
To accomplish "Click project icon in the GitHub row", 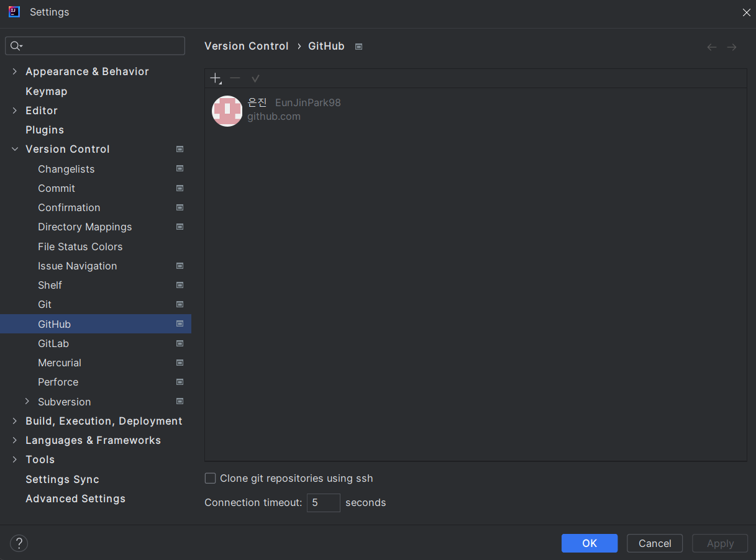I will click(x=180, y=323).
